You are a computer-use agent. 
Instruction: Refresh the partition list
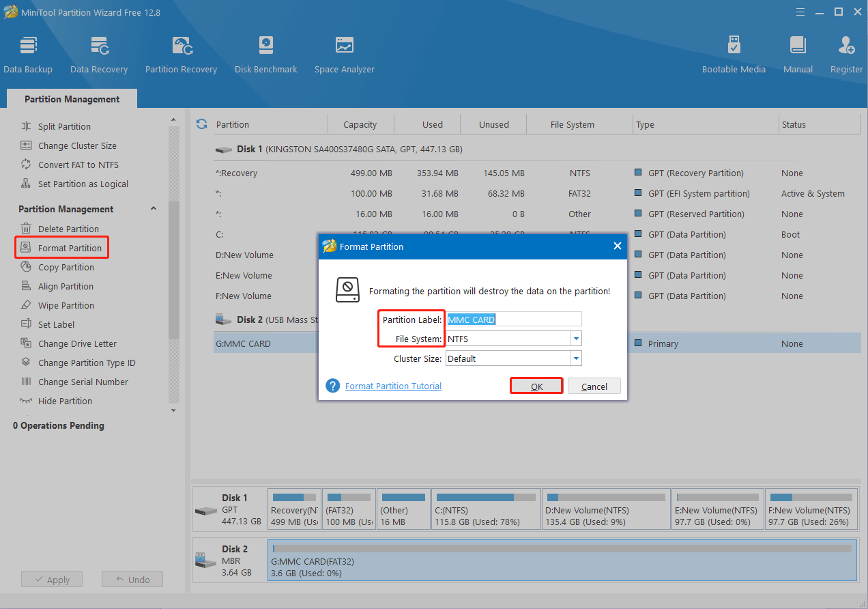pyautogui.click(x=201, y=124)
